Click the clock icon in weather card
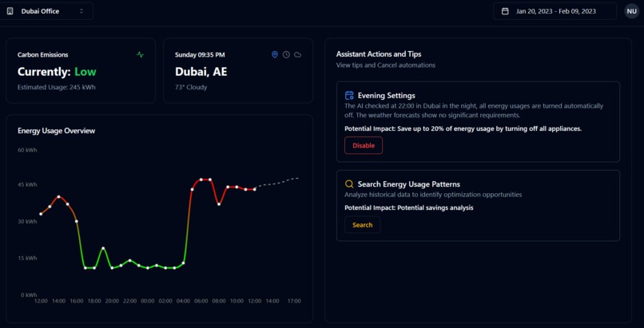 coord(286,54)
